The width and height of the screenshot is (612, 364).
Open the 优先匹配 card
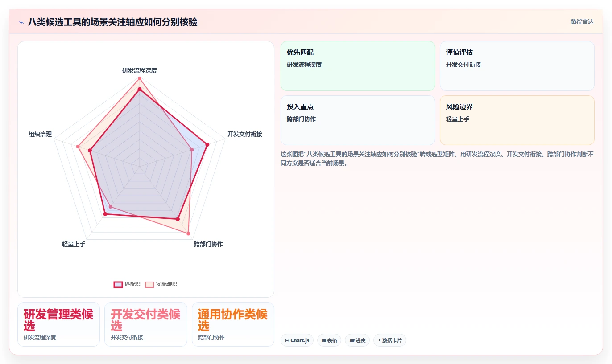358,66
